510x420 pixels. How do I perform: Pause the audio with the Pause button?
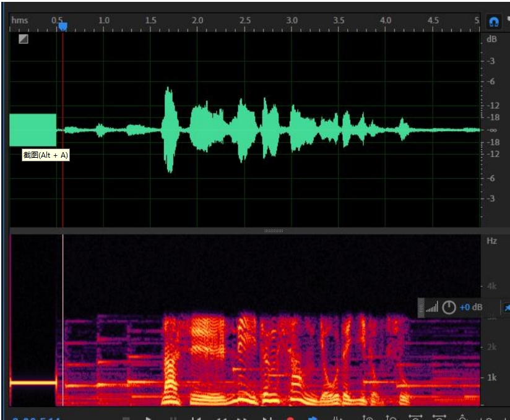(173, 418)
